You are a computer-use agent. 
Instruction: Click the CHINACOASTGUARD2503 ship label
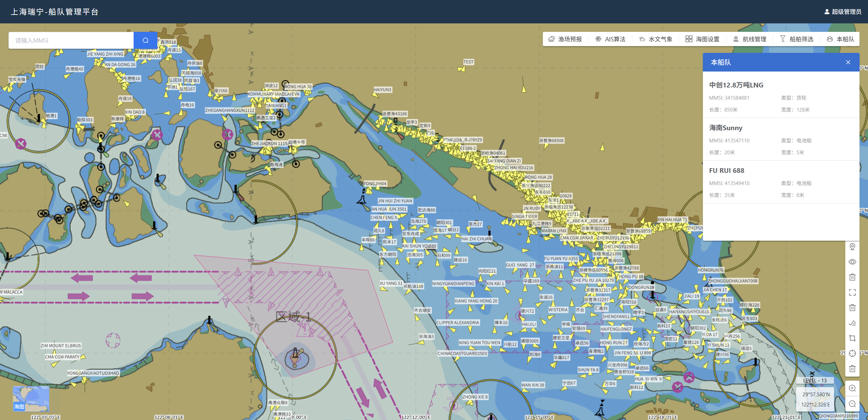(x=462, y=354)
